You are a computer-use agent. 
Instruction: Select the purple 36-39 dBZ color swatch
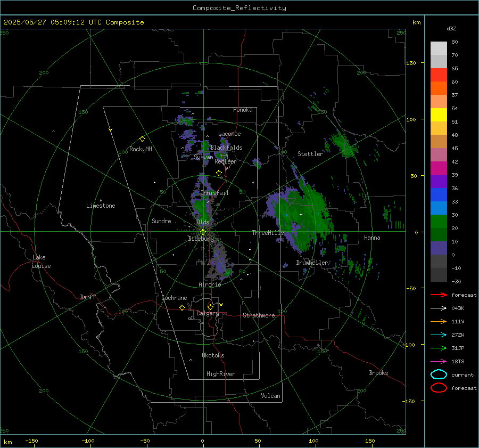point(439,182)
